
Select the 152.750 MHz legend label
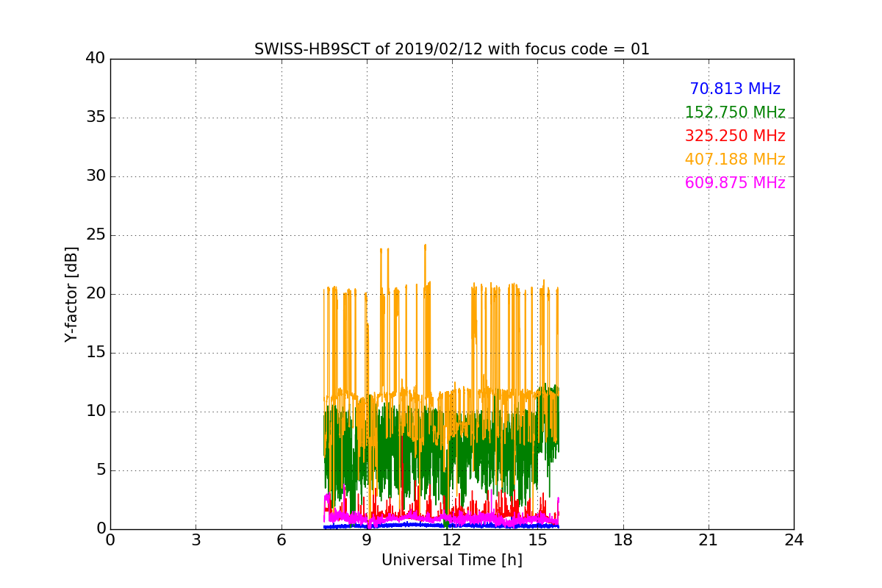735,112
